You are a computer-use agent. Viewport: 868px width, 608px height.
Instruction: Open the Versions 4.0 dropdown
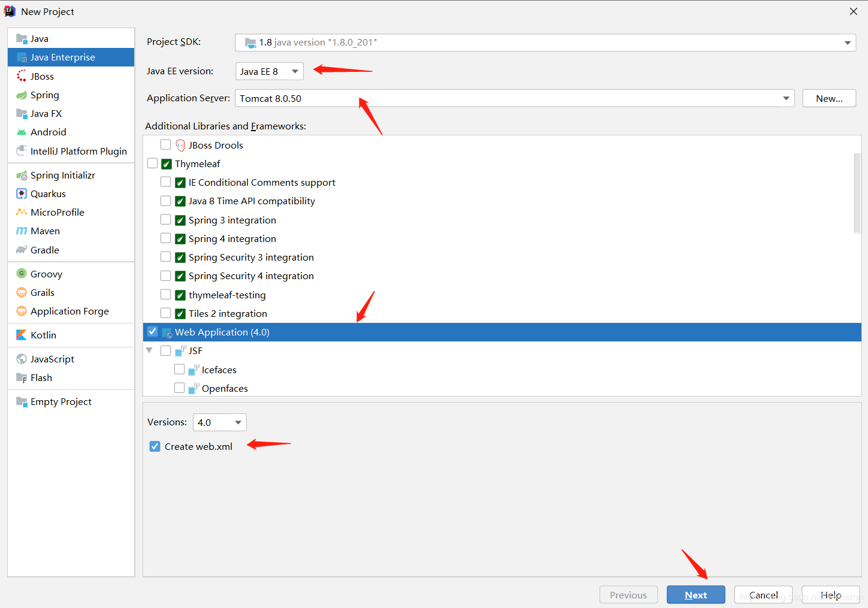[219, 422]
